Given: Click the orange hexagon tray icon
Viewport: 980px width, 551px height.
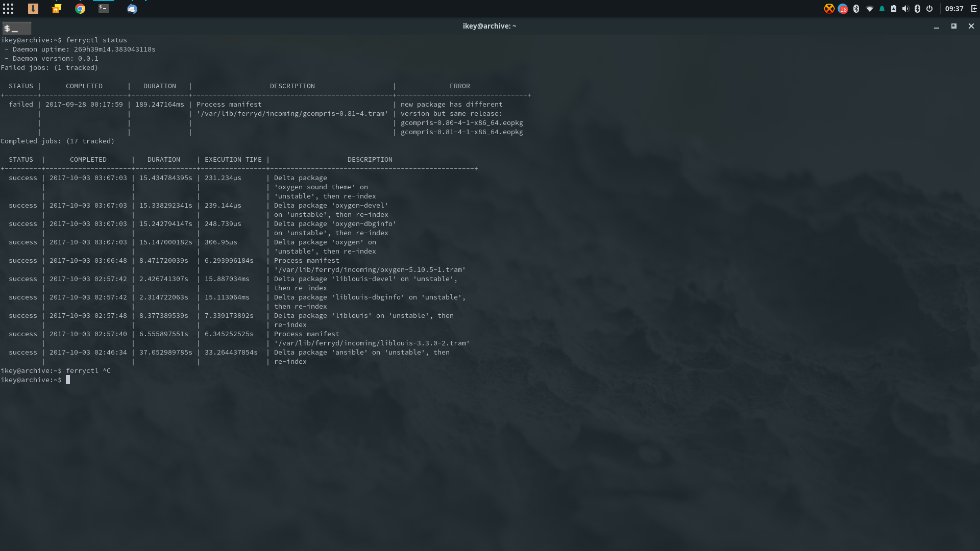Looking at the screenshot, I should tap(829, 9).
